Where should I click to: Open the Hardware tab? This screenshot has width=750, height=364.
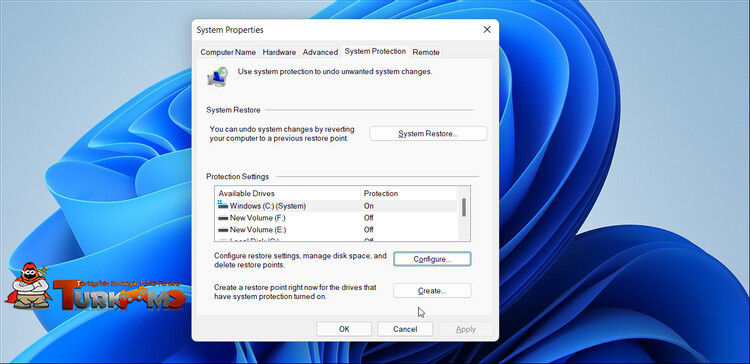coord(279,52)
